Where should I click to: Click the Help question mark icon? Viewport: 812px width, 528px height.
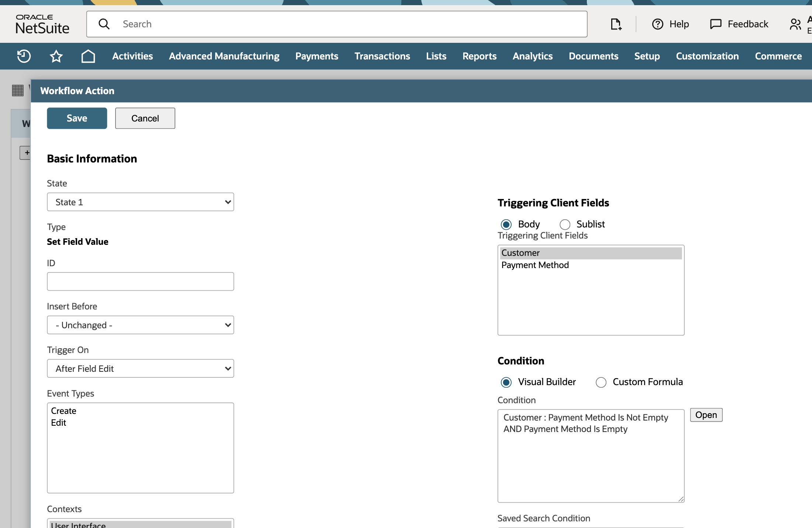pos(658,24)
